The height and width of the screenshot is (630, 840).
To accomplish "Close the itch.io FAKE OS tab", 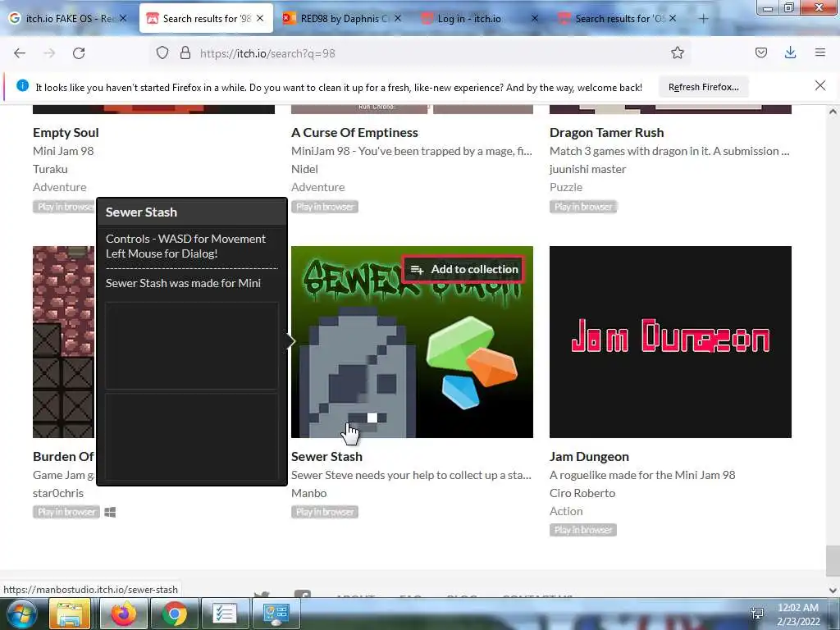I will point(123,19).
